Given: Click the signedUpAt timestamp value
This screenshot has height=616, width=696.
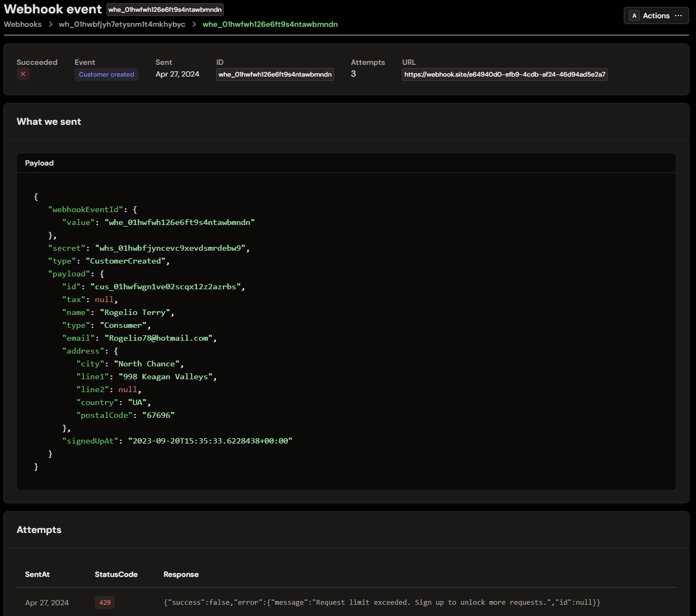Looking at the screenshot, I should click(210, 441).
